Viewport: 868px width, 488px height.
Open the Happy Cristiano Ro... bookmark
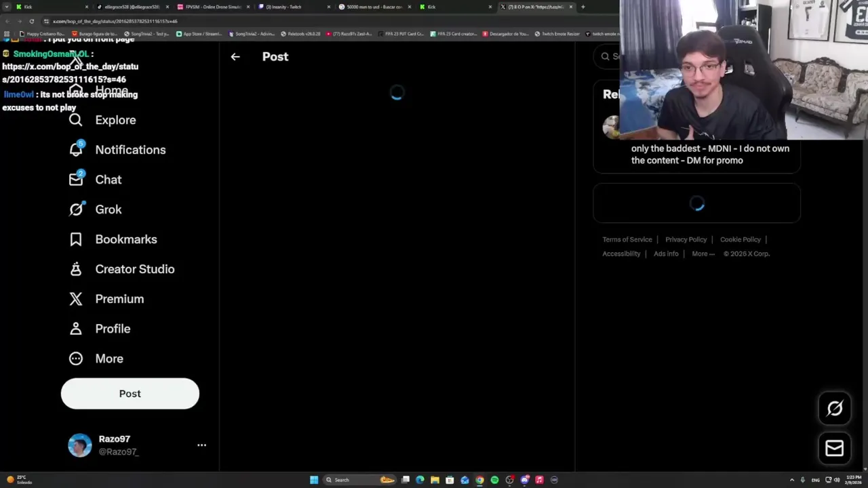tap(42, 34)
